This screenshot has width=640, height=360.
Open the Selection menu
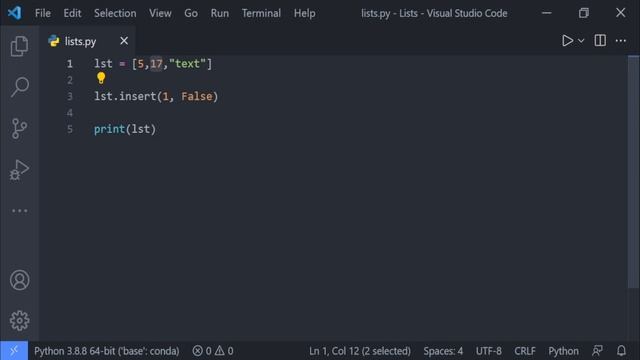[115, 13]
